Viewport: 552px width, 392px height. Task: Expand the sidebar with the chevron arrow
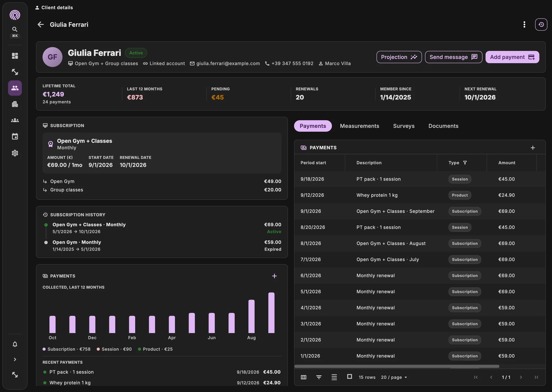pos(15,359)
